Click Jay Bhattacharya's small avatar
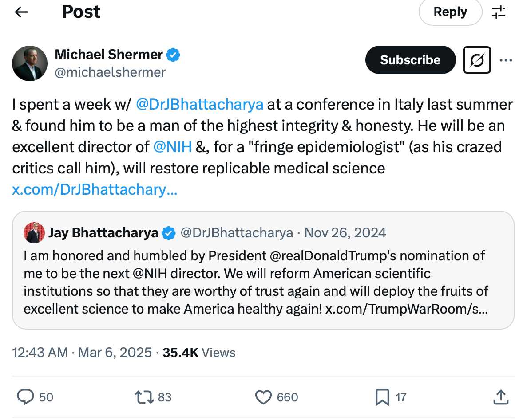The height and width of the screenshot is (420, 519). 34,232
